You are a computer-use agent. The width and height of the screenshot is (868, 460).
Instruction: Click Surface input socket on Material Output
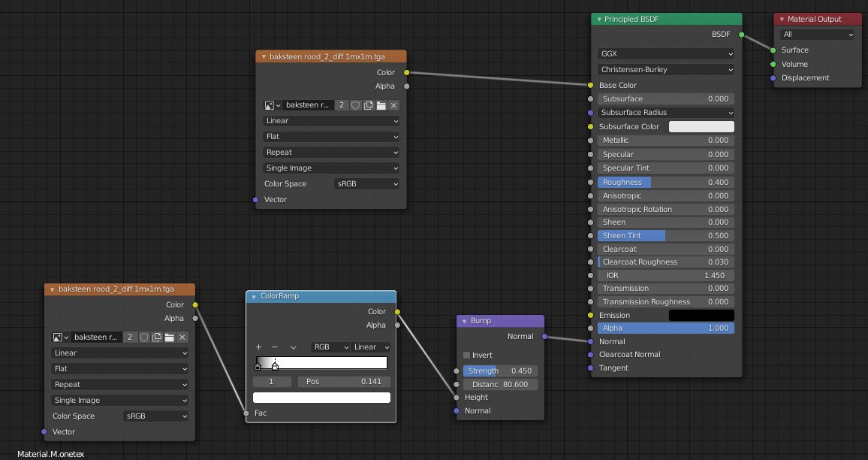tap(773, 50)
